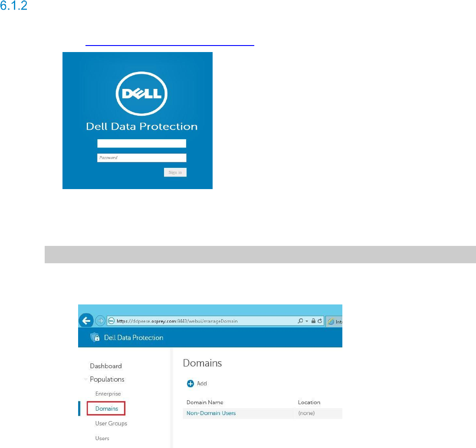The width and height of the screenshot is (476, 448).
Task: Click the (none) location cell
Action: pos(306,413)
